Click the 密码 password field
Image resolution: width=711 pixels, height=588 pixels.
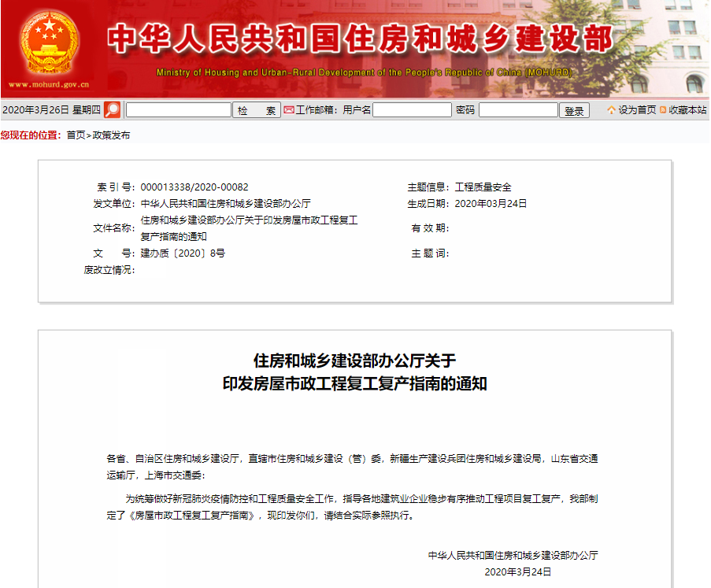tap(517, 110)
